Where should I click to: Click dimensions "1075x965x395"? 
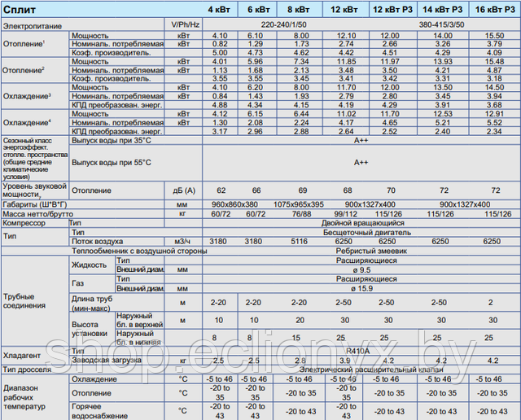point(299,204)
